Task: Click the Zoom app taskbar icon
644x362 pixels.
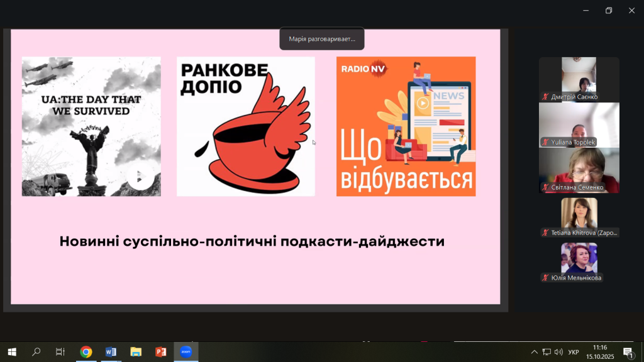Action: click(186, 352)
